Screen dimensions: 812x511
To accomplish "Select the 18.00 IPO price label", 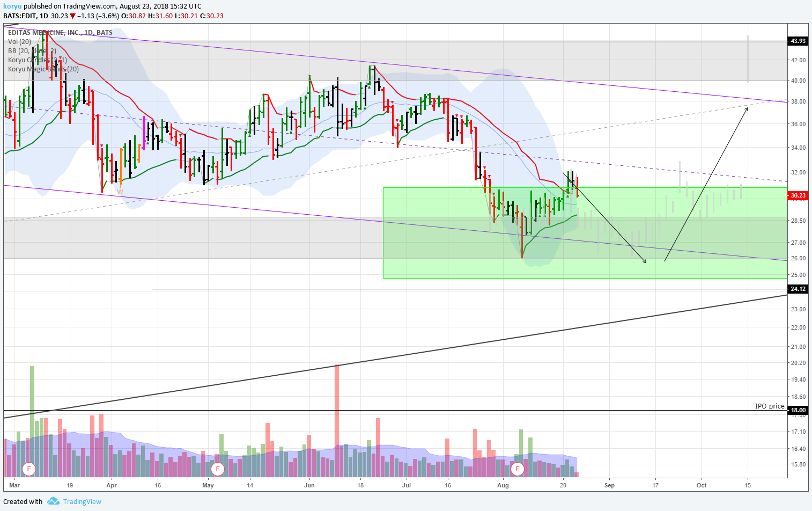I will coord(798,410).
